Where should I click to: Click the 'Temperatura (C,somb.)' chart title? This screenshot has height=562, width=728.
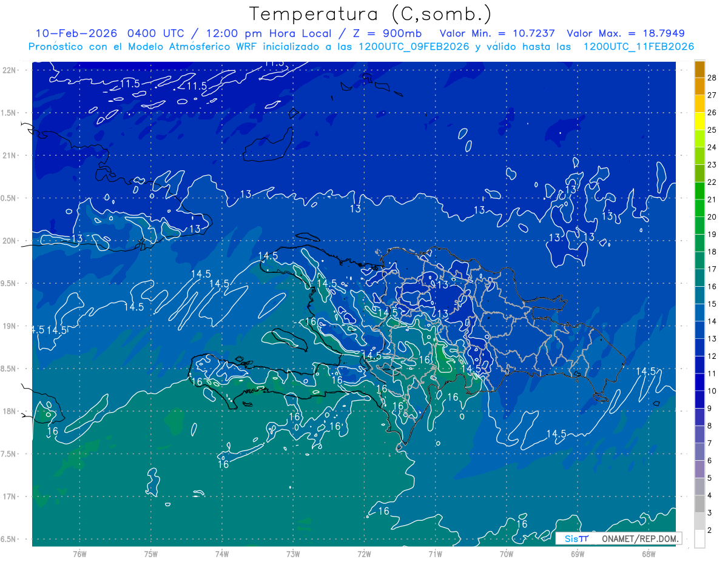(x=370, y=14)
